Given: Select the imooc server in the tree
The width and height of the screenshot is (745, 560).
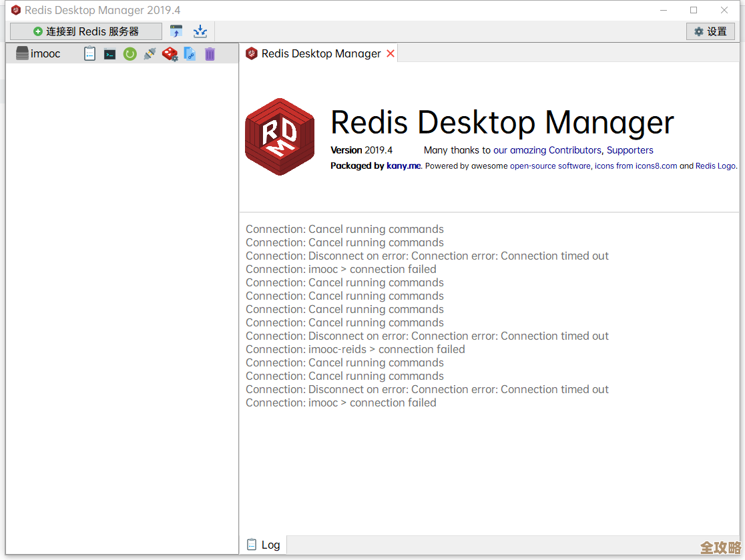Looking at the screenshot, I should [x=45, y=54].
